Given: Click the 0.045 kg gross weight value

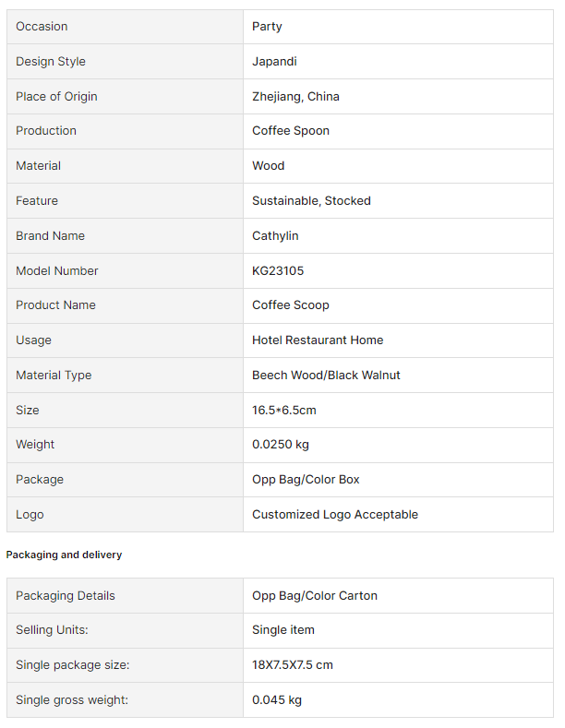Looking at the screenshot, I should tap(277, 700).
